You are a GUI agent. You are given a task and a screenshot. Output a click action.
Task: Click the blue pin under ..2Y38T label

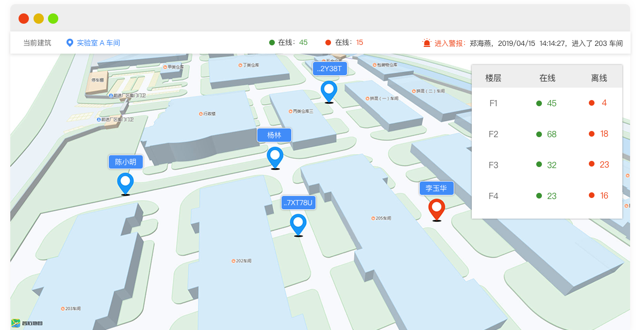(x=328, y=91)
